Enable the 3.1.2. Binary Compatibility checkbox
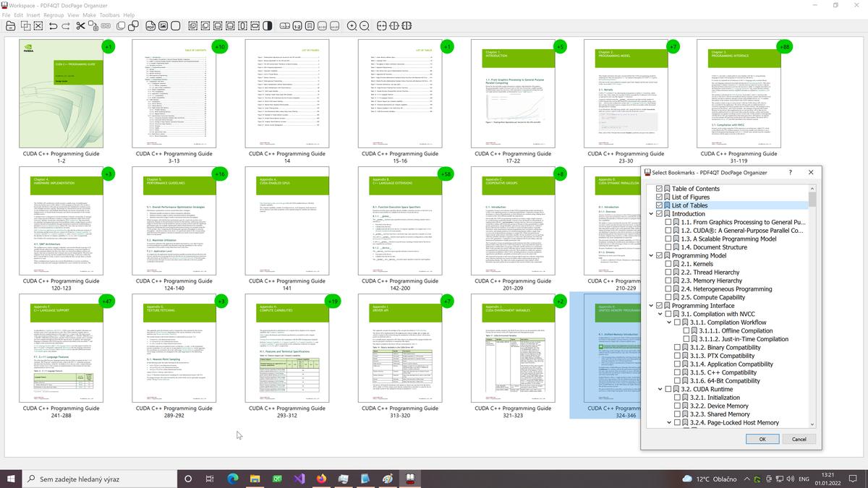 pos(678,347)
